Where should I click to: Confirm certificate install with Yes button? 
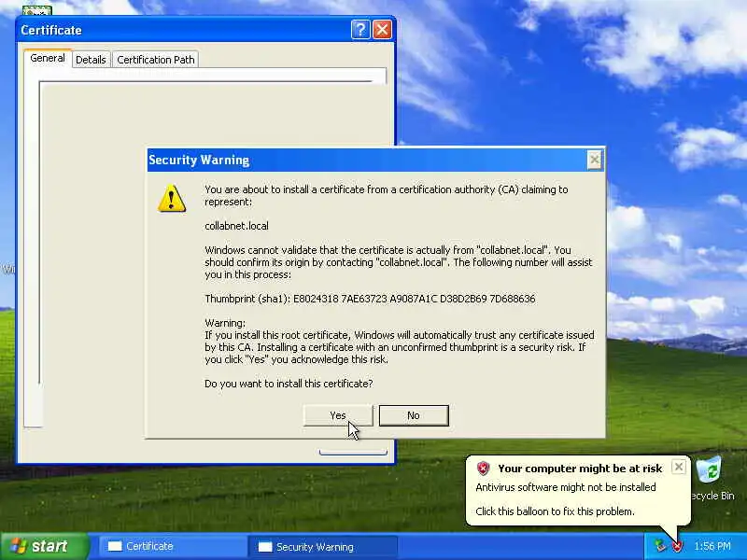tap(338, 415)
